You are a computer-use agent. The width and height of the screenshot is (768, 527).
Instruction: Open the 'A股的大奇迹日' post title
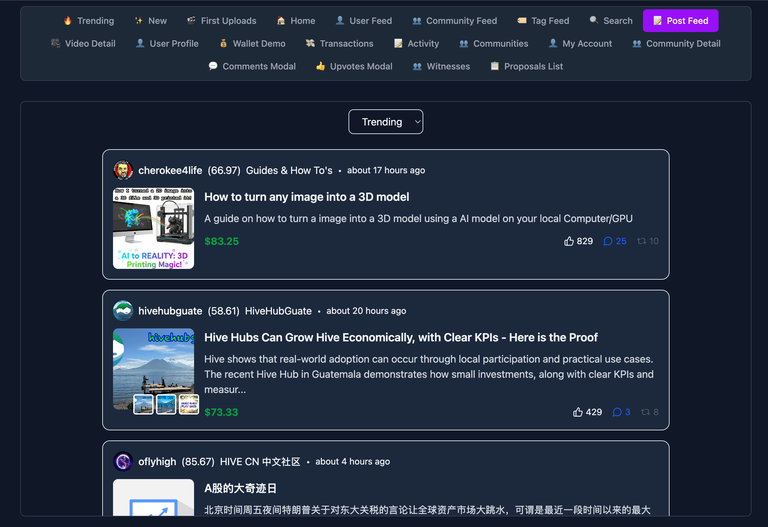tap(240, 488)
